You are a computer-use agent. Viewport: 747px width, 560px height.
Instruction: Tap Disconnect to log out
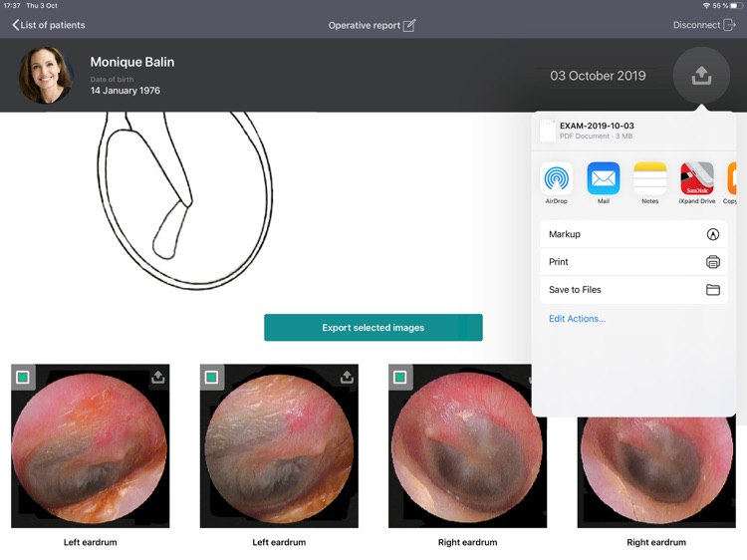704,25
